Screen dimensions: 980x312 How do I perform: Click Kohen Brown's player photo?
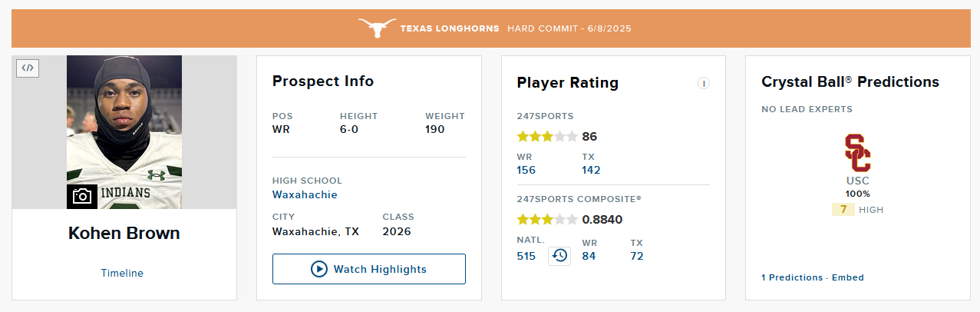click(x=124, y=132)
